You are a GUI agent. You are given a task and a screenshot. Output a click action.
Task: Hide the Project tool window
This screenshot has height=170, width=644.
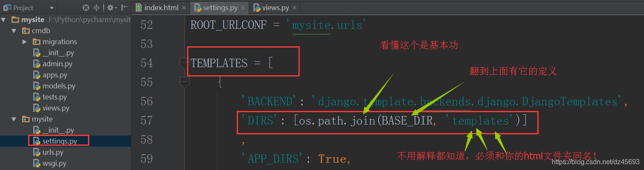pos(124,8)
